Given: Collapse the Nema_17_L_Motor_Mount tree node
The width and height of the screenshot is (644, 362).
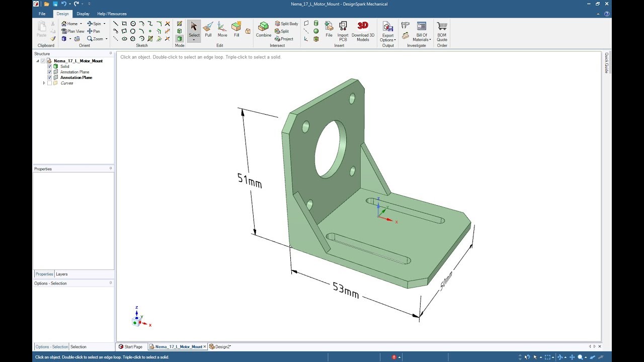Looking at the screenshot, I should pyautogui.click(x=37, y=61).
